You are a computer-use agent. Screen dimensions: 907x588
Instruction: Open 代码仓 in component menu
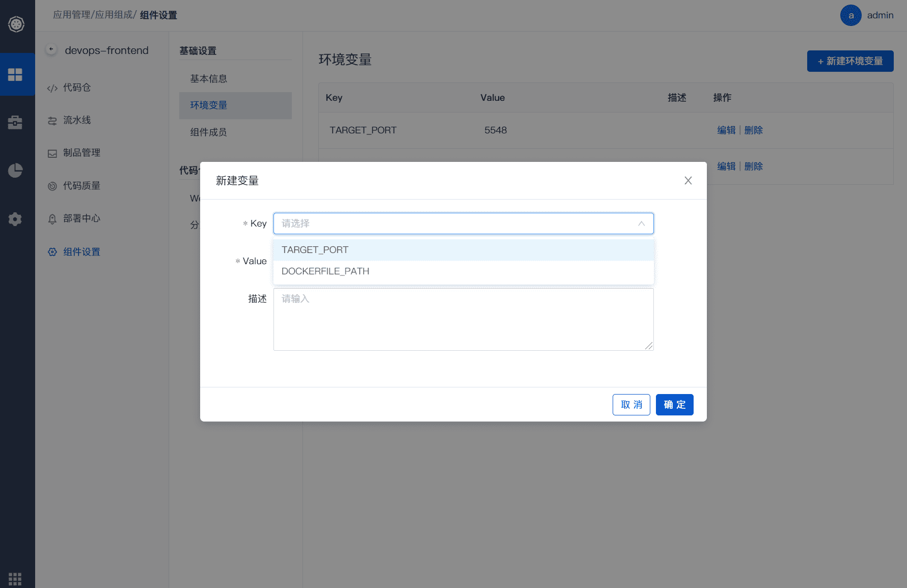point(77,88)
